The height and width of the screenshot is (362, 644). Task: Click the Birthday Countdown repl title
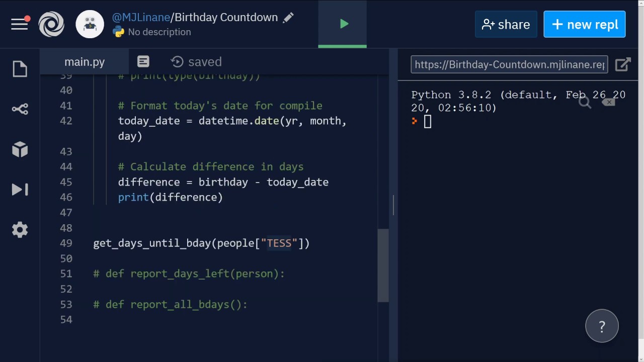coord(226,17)
